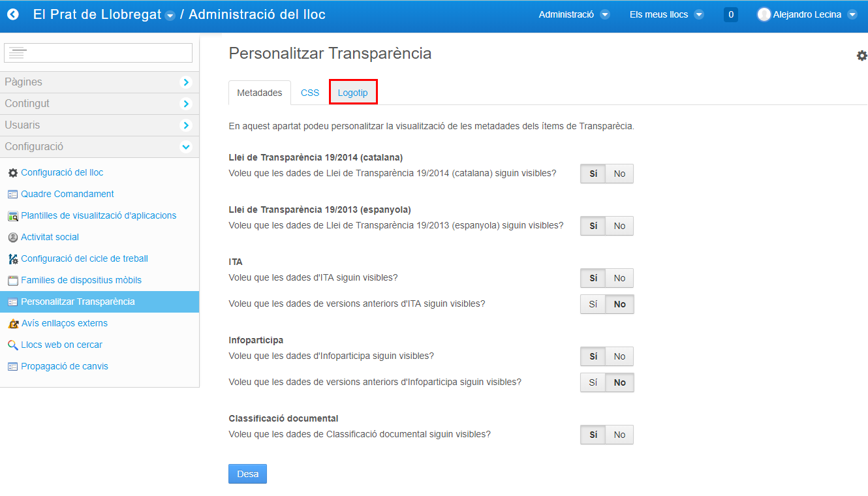The height and width of the screenshot is (496, 868).
Task: Open the gear options icon at top right
Action: (861, 55)
